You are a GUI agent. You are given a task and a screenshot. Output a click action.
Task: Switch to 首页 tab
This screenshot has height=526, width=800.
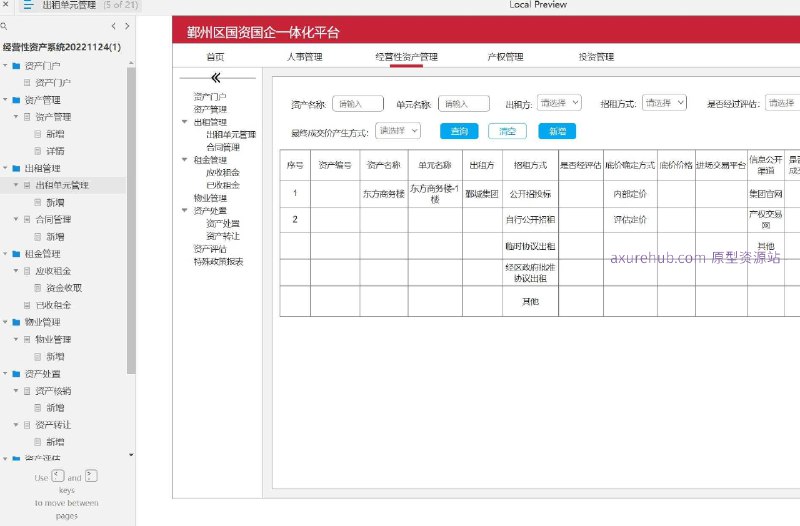tap(215, 57)
